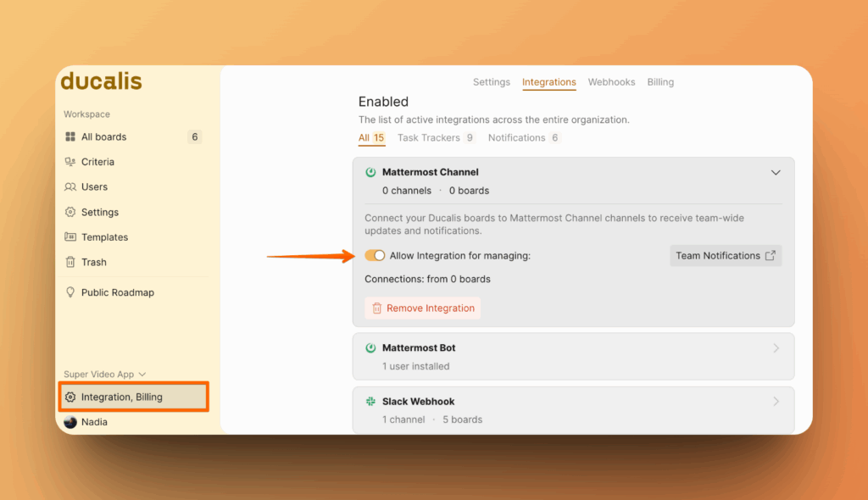This screenshot has height=500, width=868.
Task: Click the Trash bin icon in sidebar
Action: pyautogui.click(x=70, y=263)
